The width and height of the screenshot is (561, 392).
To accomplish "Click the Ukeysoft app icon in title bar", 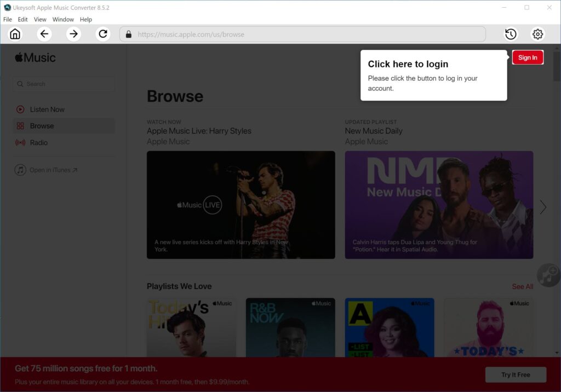I will (7, 8).
